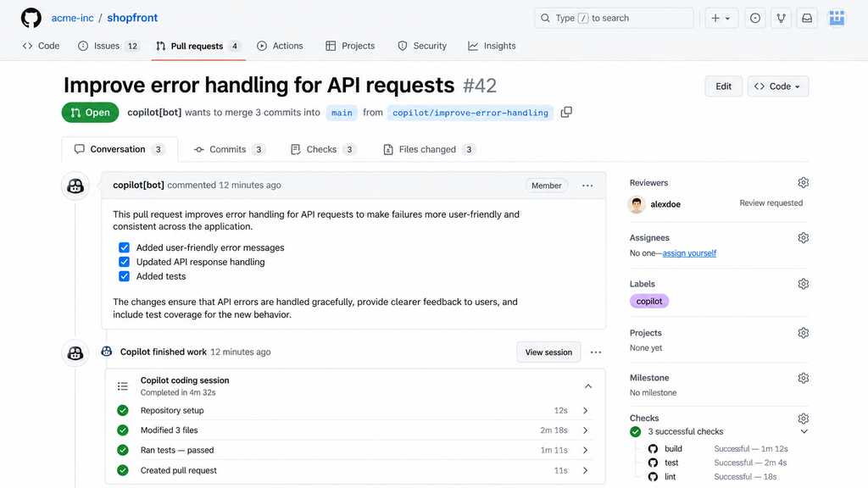This screenshot has width=868, height=488.
Task: Collapse the successful checks list
Action: pos(804,431)
